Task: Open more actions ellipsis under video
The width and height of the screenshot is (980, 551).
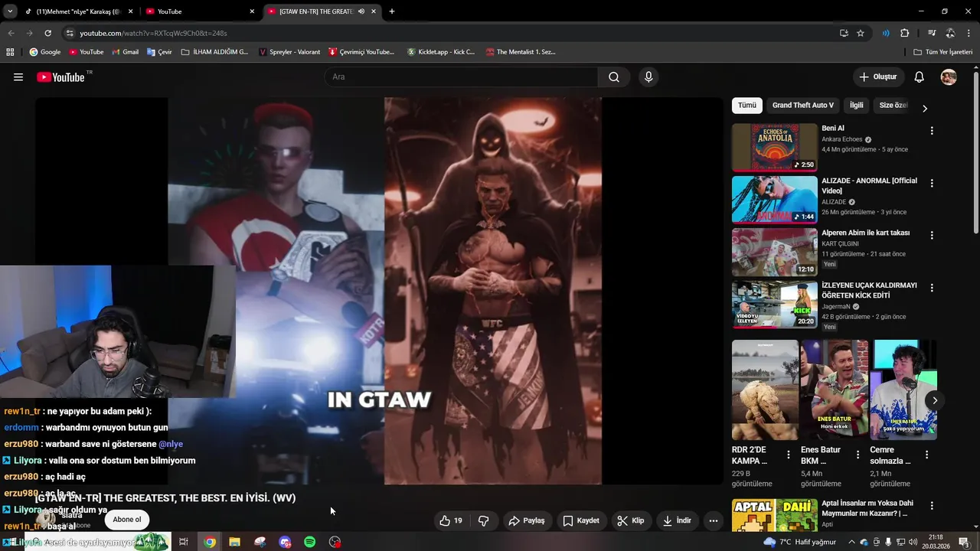Action: (714, 520)
